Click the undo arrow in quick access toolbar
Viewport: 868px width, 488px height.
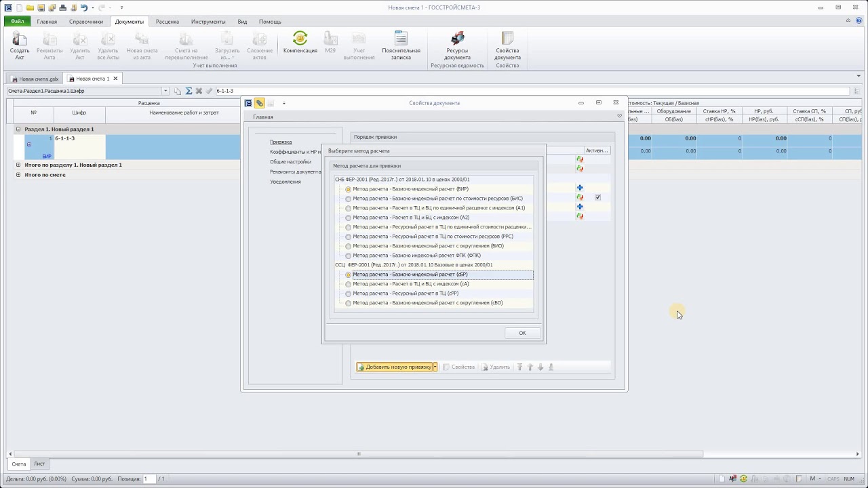pyautogui.click(x=84, y=7)
